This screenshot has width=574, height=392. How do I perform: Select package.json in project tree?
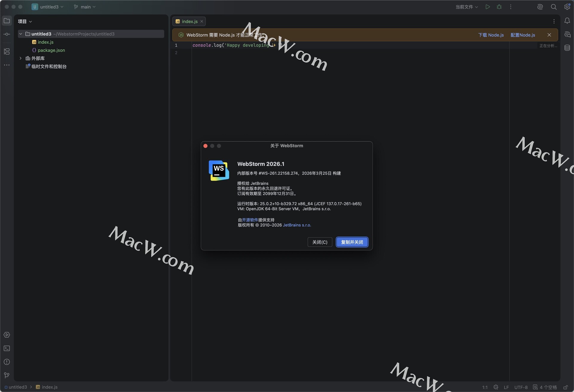(51, 50)
